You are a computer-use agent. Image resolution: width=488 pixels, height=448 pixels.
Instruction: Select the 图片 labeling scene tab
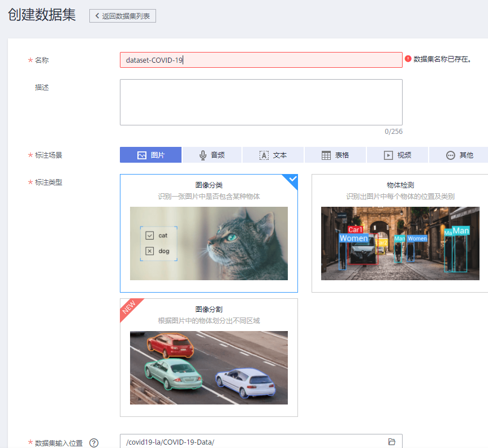pyautogui.click(x=150, y=155)
